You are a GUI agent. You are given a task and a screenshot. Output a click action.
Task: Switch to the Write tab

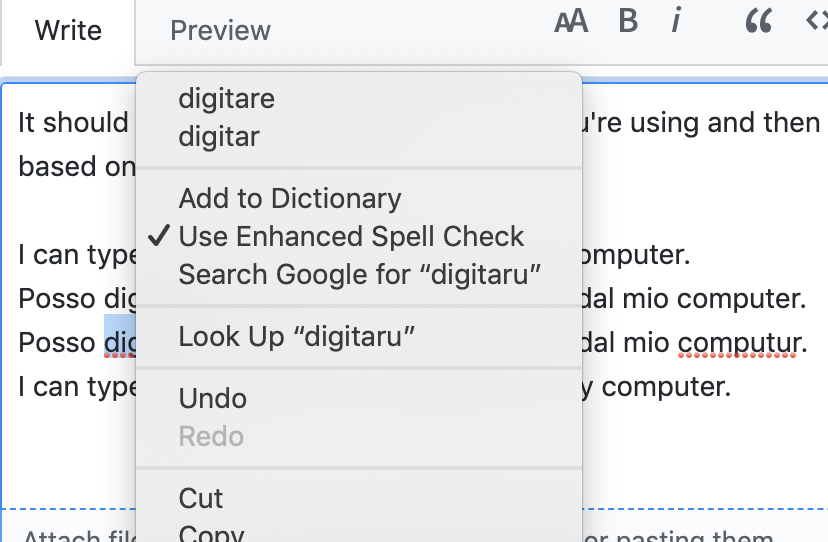tap(68, 31)
